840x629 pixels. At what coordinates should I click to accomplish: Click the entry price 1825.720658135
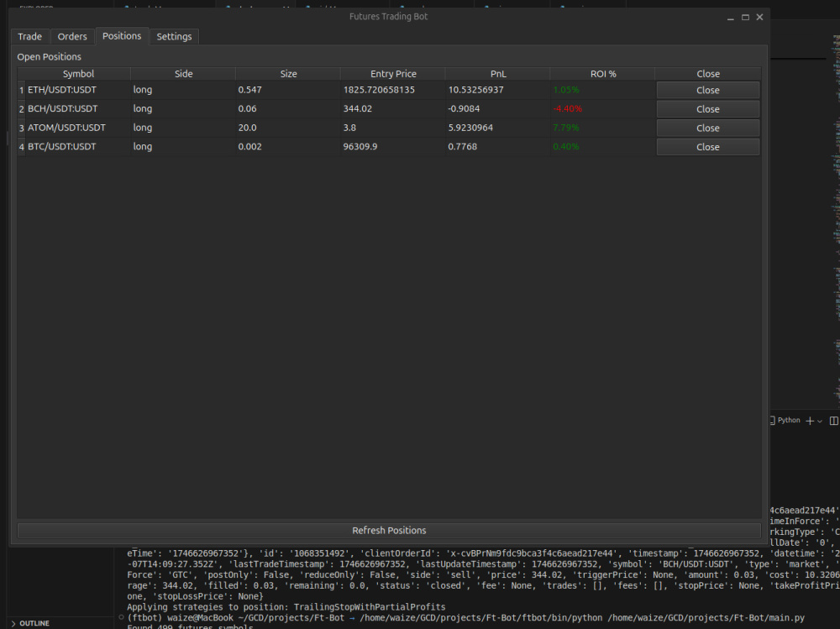tap(380, 90)
